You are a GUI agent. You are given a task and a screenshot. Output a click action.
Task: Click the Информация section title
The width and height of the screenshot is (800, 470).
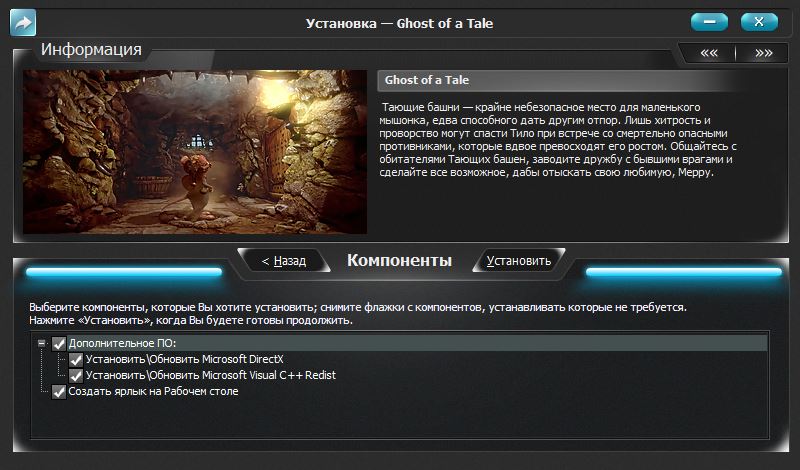pos(91,50)
